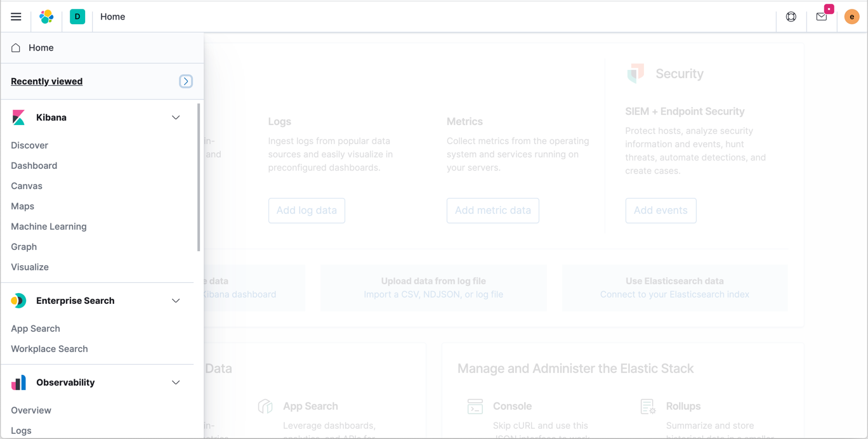Collapse the Kibana nav group
Image resolution: width=868 pixels, height=439 pixels.
(x=176, y=117)
